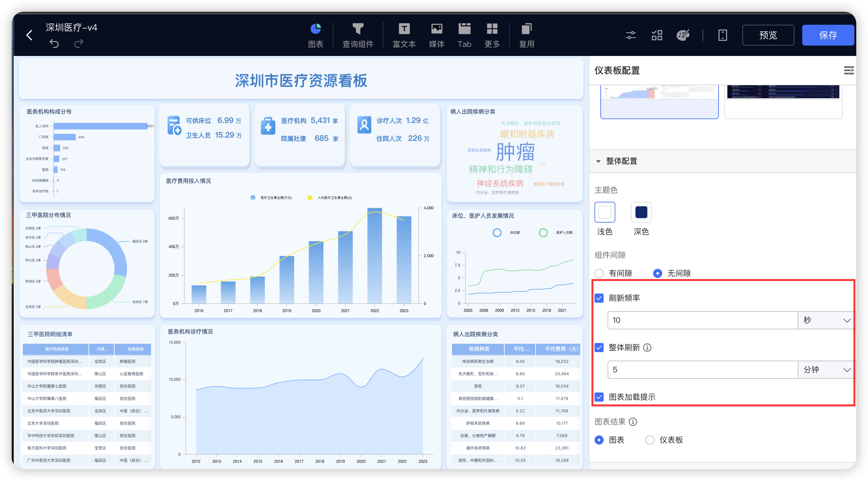Go back with the left arrow icon
The image size is (868, 481).
[x=30, y=35]
